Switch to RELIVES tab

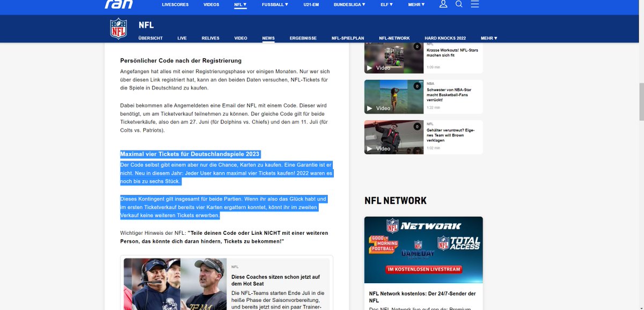point(210,38)
